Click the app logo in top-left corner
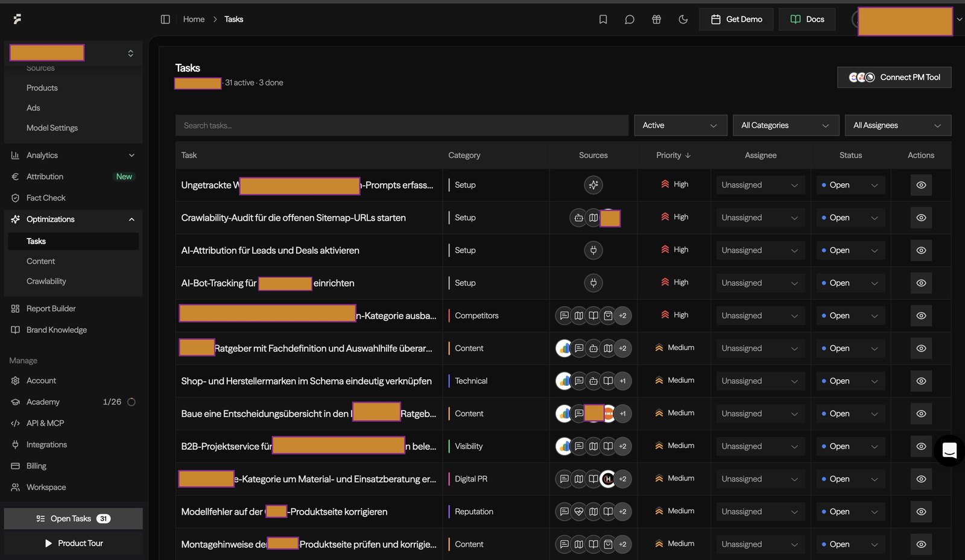Image resolution: width=965 pixels, height=560 pixels. (x=17, y=19)
